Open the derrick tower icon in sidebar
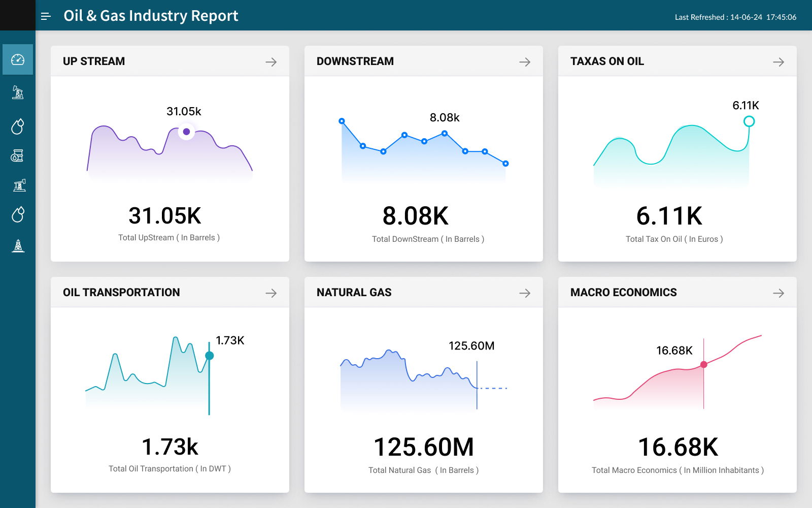Image resolution: width=812 pixels, height=508 pixels. coord(18,246)
